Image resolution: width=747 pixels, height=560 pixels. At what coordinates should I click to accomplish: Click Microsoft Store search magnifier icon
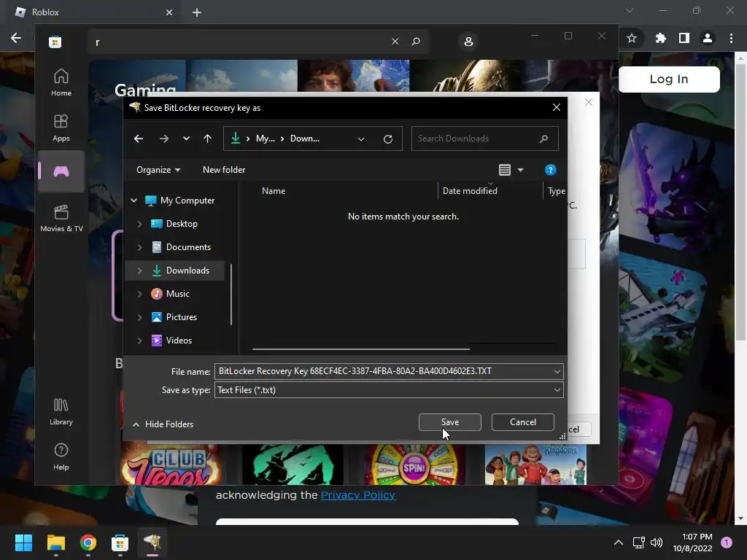[416, 42]
